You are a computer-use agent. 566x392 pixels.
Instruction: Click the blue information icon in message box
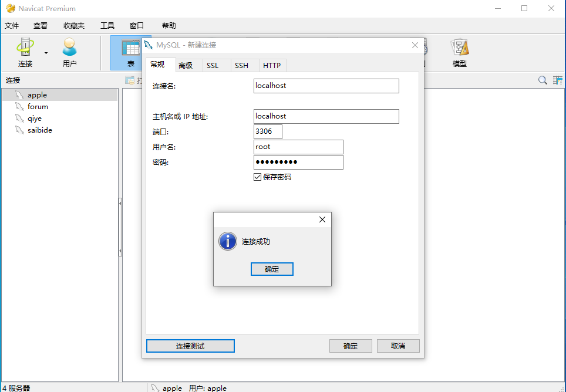pyautogui.click(x=228, y=241)
